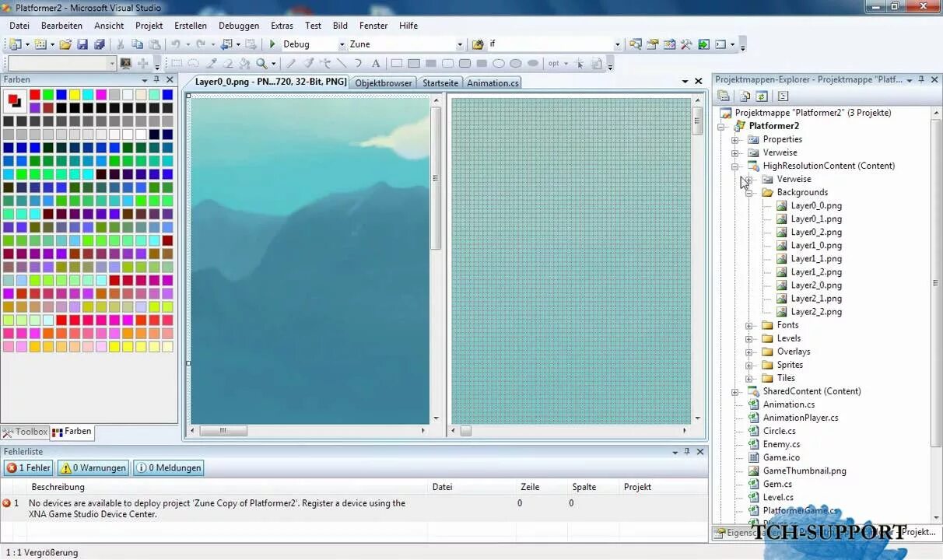Screen dimensions: 943x560
Task: Open Properties icon in Projektmappen-Explorer toolbar
Action: coord(724,96)
